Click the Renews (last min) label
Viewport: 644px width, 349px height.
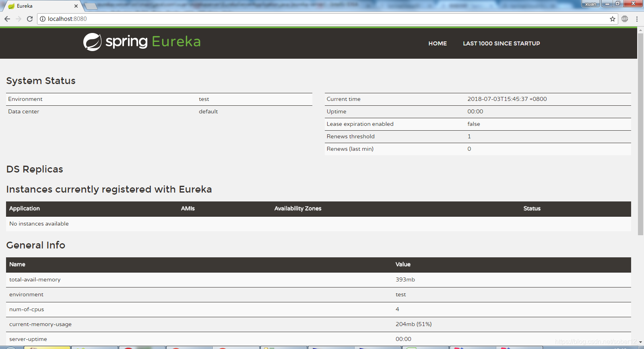click(350, 149)
